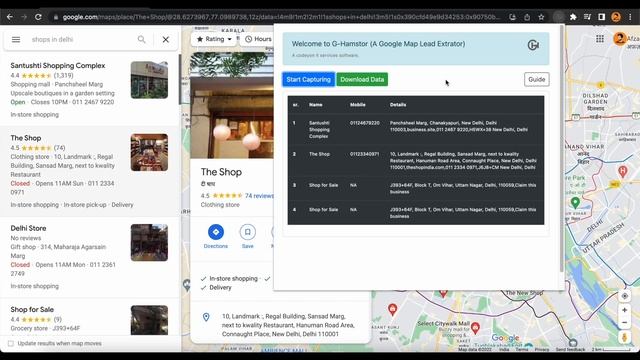Open Google Maps hamburger menu
Image resolution: width=640 pixels, height=360 pixels.
click(16, 40)
